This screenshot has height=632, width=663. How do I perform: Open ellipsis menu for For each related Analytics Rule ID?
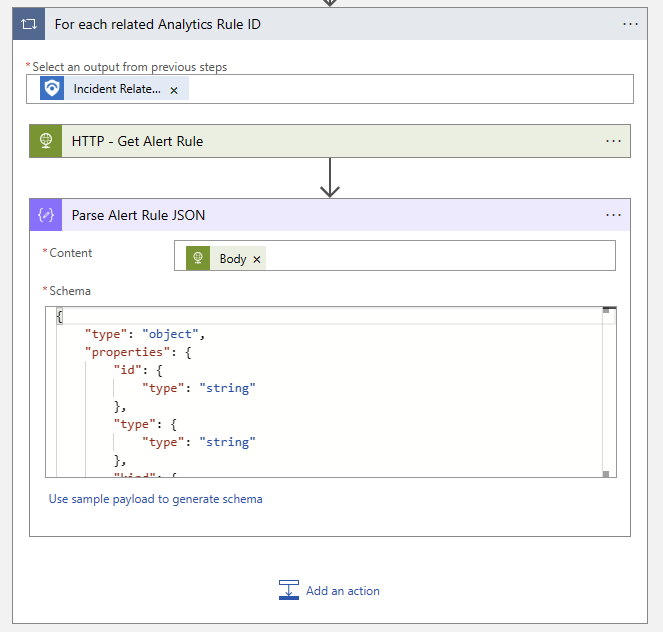(x=630, y=24)
